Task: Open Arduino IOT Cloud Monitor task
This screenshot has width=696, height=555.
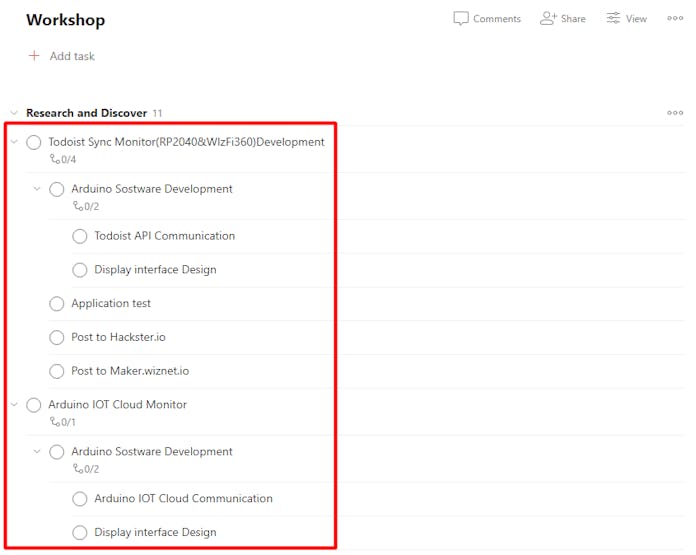Action: tap(118, 404)
